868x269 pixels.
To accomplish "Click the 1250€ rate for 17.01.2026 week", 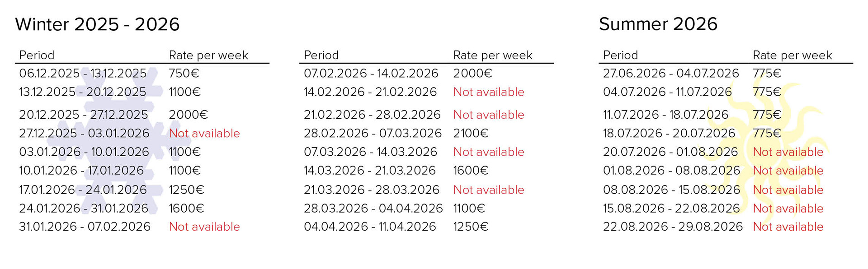I will point(186,190).
